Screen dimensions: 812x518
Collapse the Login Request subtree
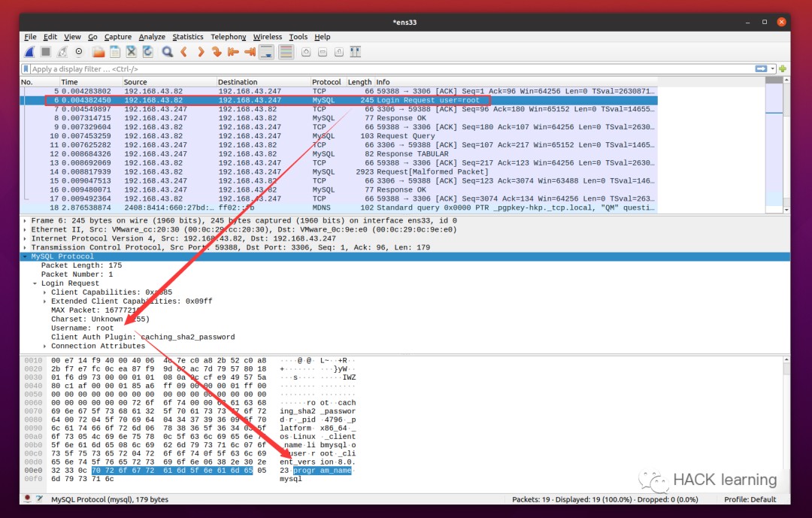coord(35,283)
